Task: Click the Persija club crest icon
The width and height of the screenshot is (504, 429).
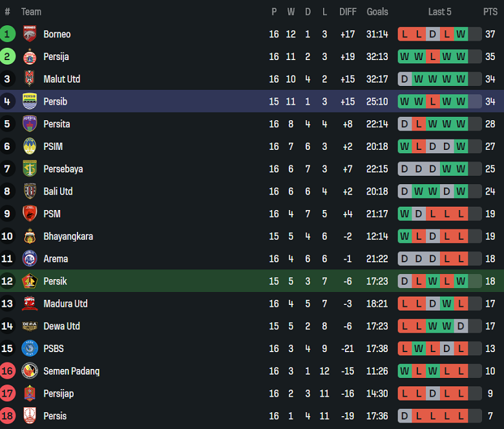Action: point(29,57)
